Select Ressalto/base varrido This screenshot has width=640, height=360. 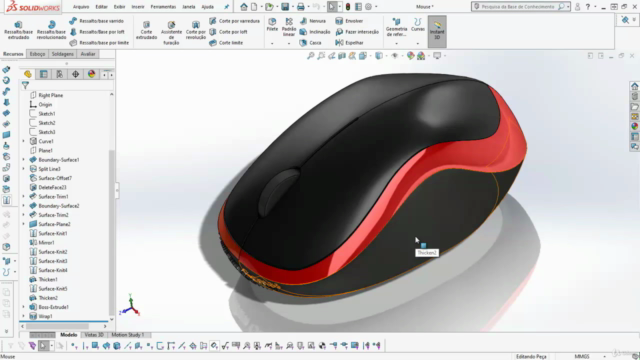96,21
